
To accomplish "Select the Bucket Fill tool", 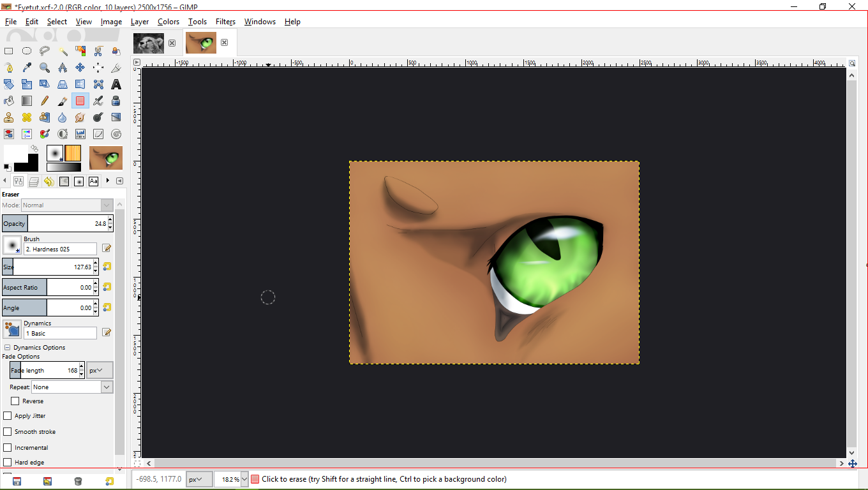I will point(9,101).
